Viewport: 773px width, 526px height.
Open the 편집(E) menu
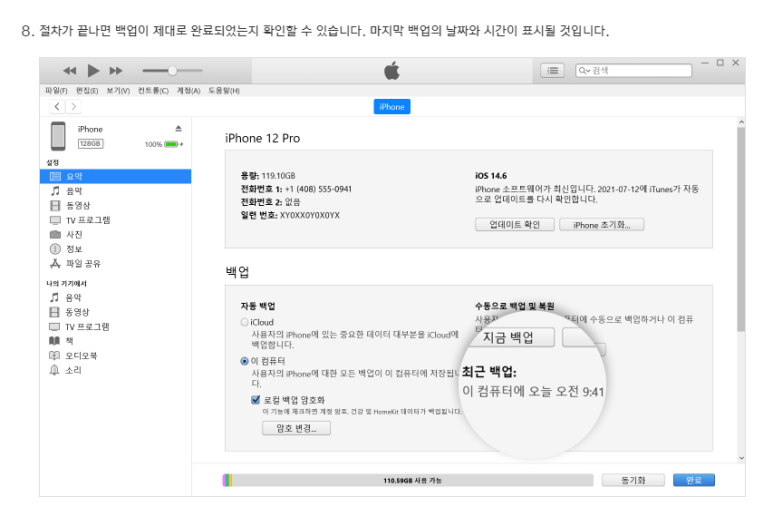87,91
